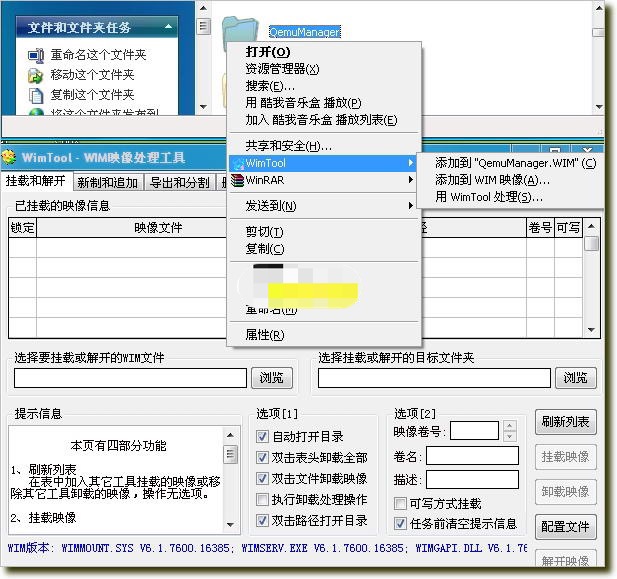The image size is (617, 579).
Task: Click the Explorer task pane scrollbar down arrow
Action: point(203,107)
